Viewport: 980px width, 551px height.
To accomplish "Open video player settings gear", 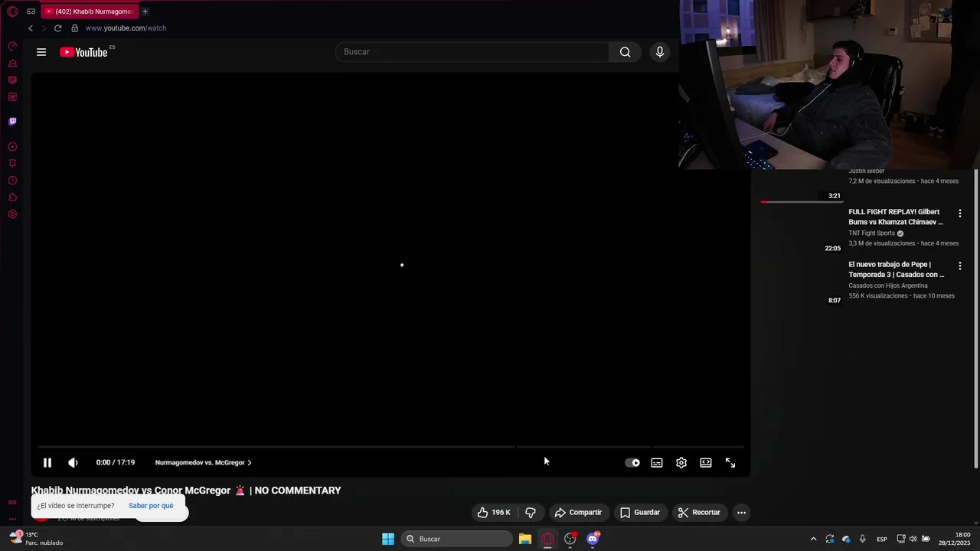I will pos(681,462).
